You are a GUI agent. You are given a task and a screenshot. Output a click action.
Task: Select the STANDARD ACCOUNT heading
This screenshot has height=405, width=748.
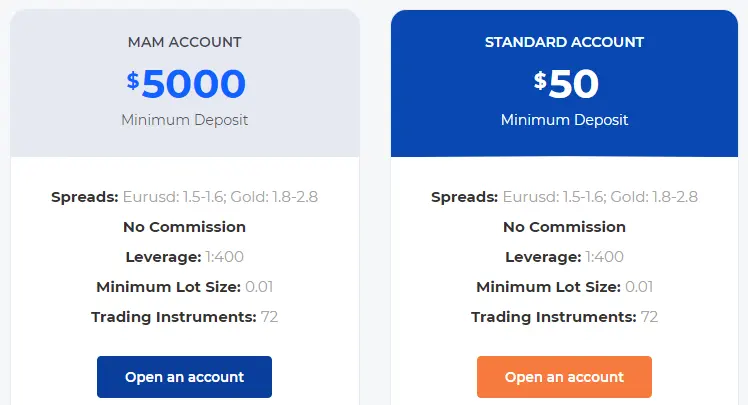click(564, 42)
